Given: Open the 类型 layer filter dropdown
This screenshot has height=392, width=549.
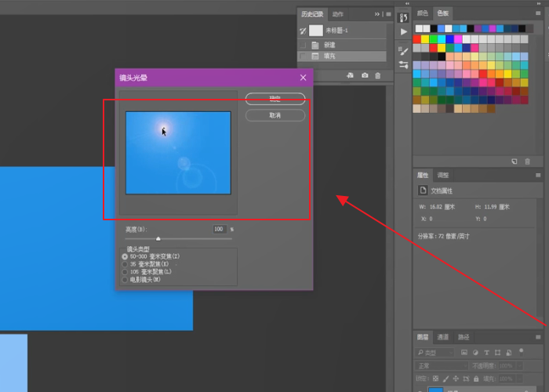Looking at the screenshot, I should 434,353.
